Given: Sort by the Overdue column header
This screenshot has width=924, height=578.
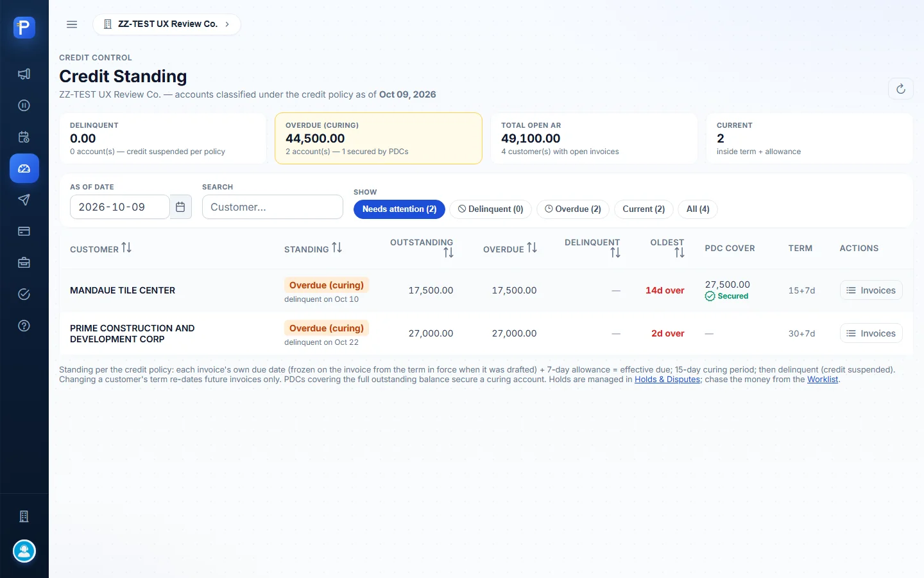Looking at the screenshot, I should [x=510, y=248].
